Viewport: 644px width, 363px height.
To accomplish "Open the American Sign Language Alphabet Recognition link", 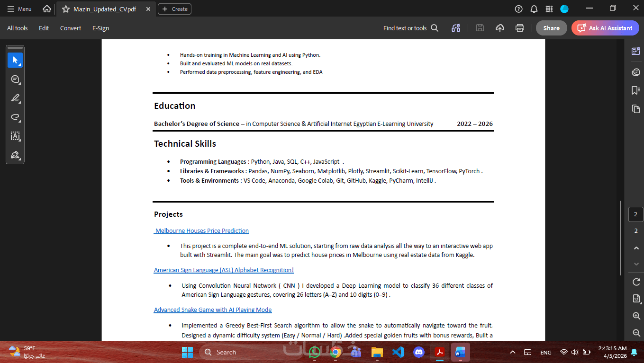I will (224, 270).
